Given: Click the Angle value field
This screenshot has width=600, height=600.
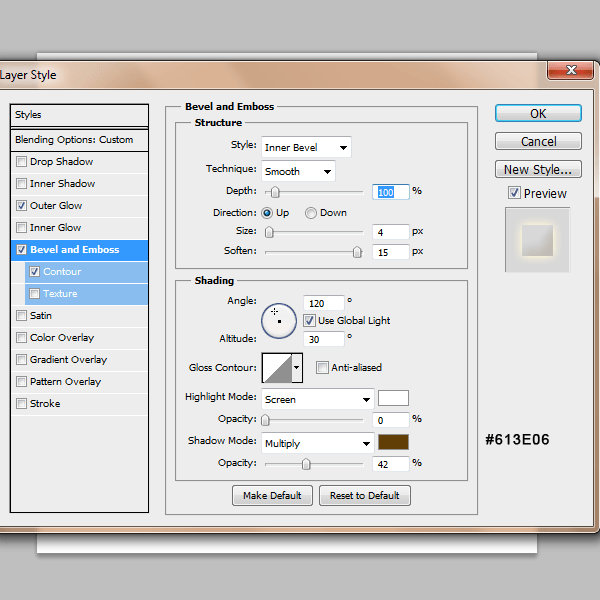Looking at the screenshot, I should point(324,303).
